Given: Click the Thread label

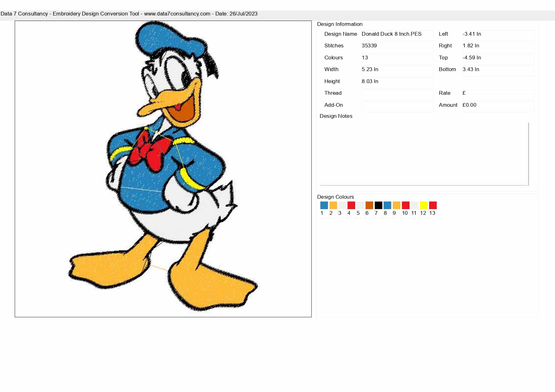Looking at the screenshot, I should coord(333,93).
